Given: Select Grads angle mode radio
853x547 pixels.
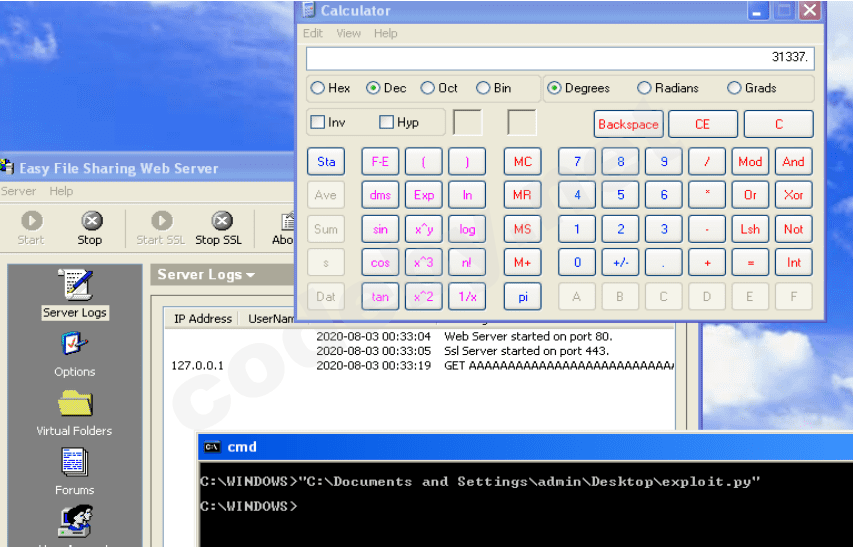Looking at the screenshot, I should point(734,88).
